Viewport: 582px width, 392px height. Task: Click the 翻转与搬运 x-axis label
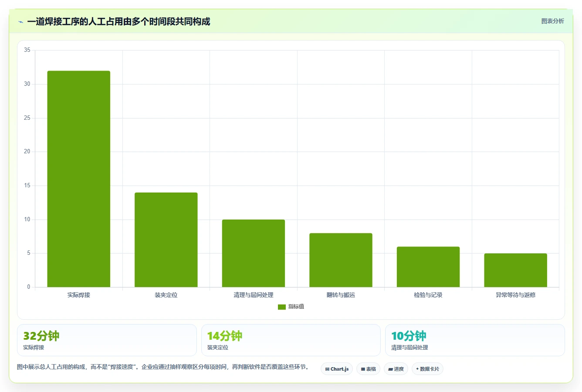point(341,295)
